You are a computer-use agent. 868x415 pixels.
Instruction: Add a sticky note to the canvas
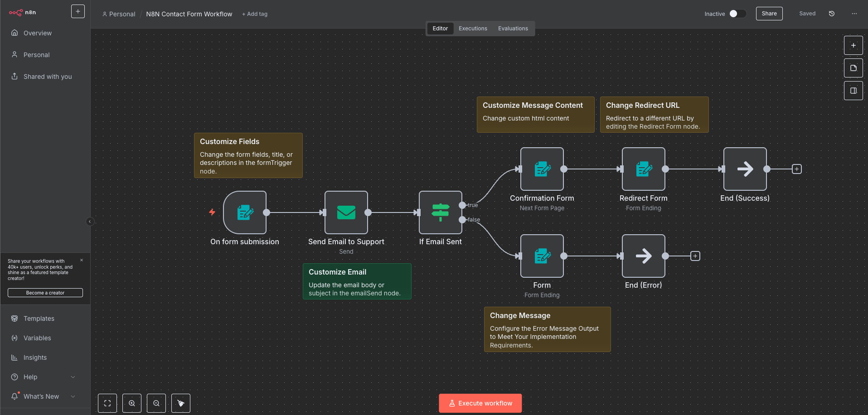tap(853, 68)
